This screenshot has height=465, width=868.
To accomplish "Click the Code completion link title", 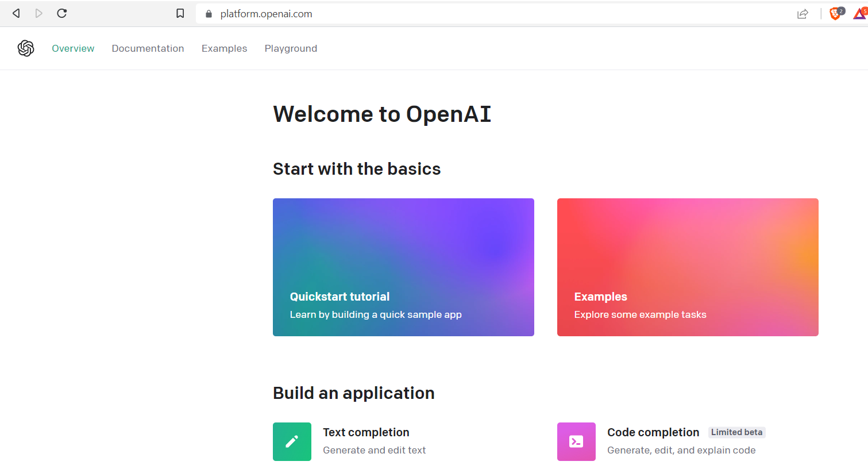I will (653, 432).
